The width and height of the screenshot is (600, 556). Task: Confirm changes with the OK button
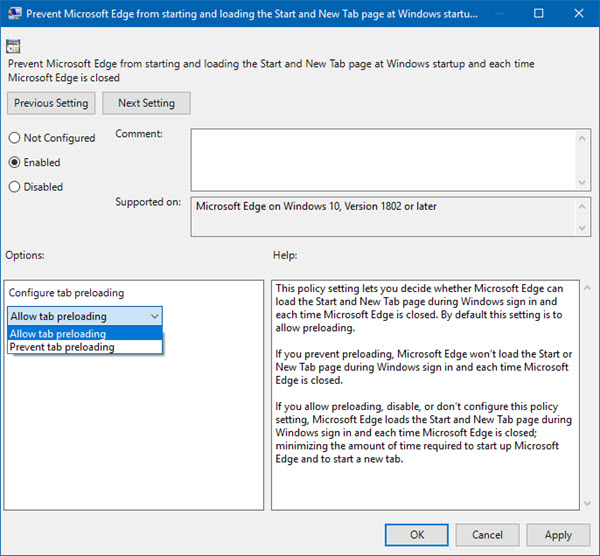[418, 535]
